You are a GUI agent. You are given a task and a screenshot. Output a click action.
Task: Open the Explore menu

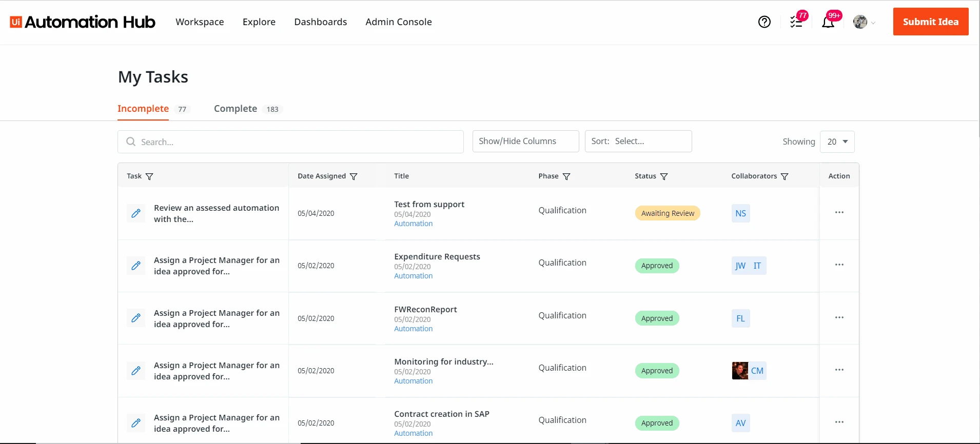259,22
